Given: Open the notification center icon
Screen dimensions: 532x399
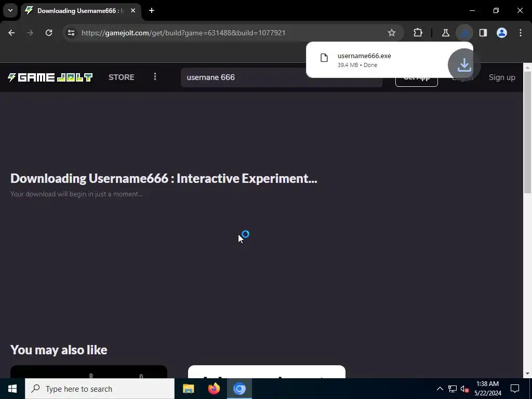Looking at the screenshot, I should [515, 389].
